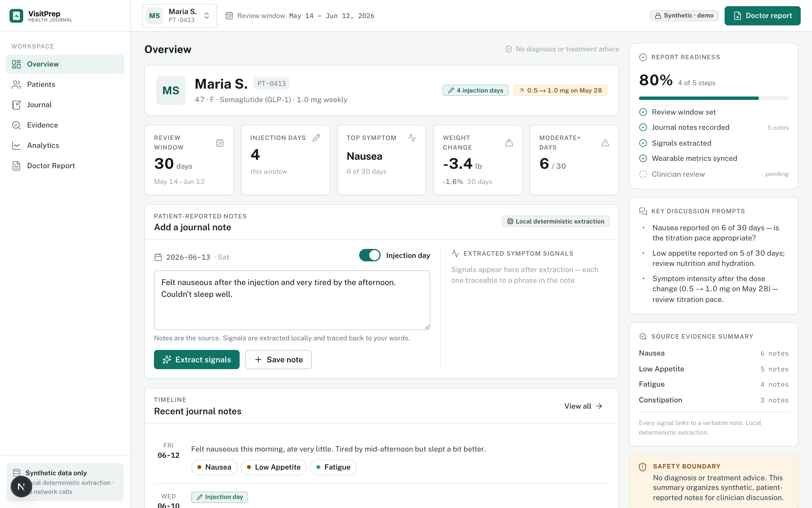Image resolution: width=812 pixels, height=508 pixels.
Task: Click the pending circle beside Clinician review
Action: 643,174
